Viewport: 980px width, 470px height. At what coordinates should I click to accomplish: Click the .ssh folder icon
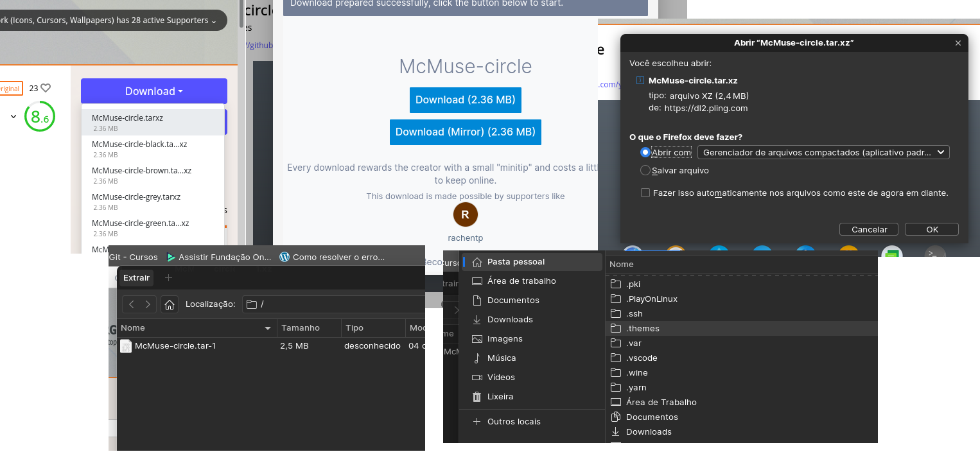coord(616,313)
